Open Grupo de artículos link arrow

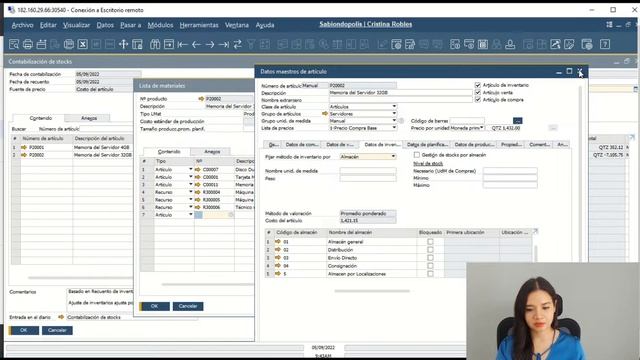[325, 114]
